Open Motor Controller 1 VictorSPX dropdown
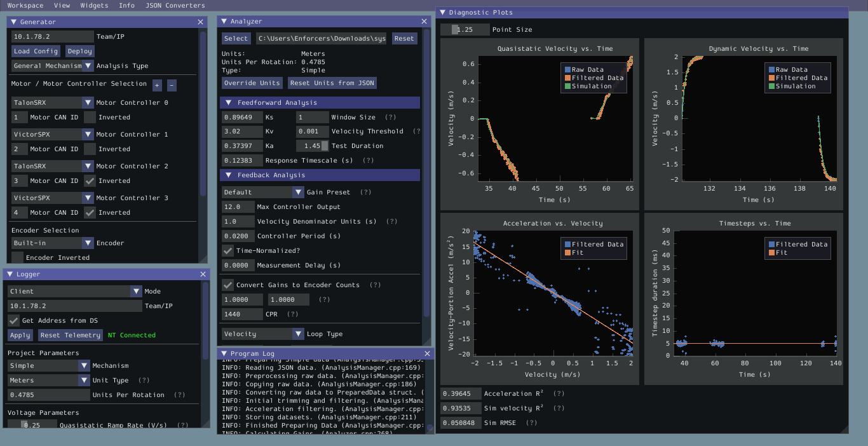The width and height of the screenshot is (868, 446). point(53,134)
